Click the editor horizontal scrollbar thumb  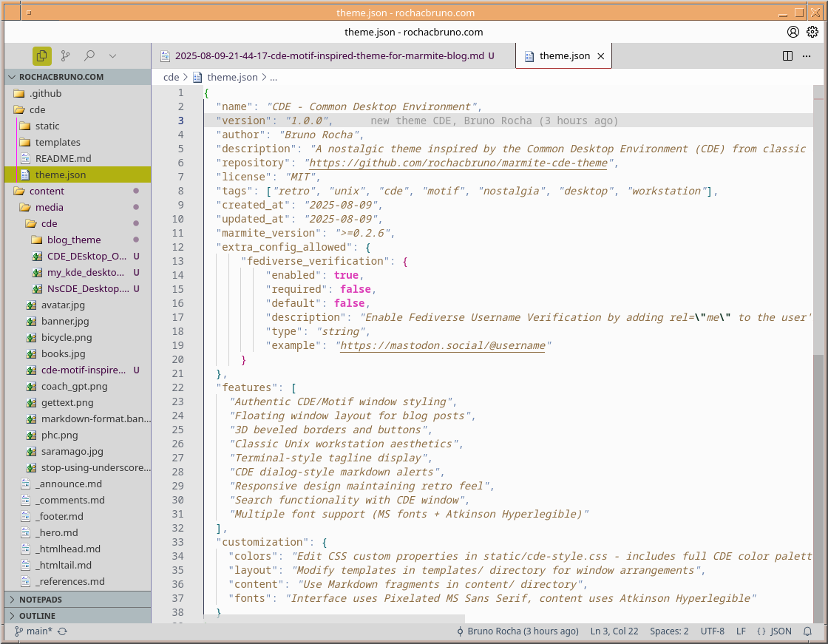click(335, 619)
